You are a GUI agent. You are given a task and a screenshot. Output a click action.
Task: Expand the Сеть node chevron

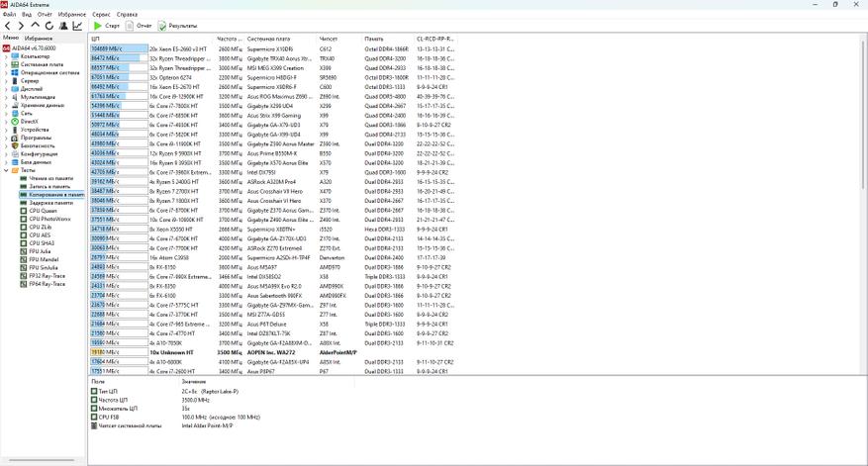[x=6, y=114]
